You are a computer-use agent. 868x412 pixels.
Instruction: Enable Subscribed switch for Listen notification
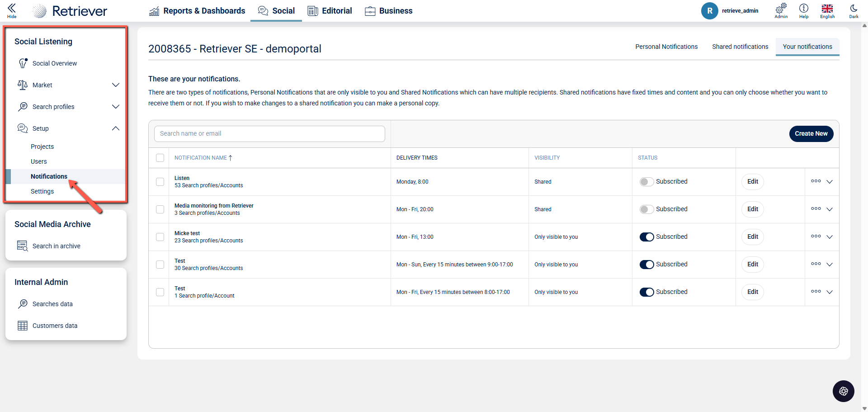point(646,182)
